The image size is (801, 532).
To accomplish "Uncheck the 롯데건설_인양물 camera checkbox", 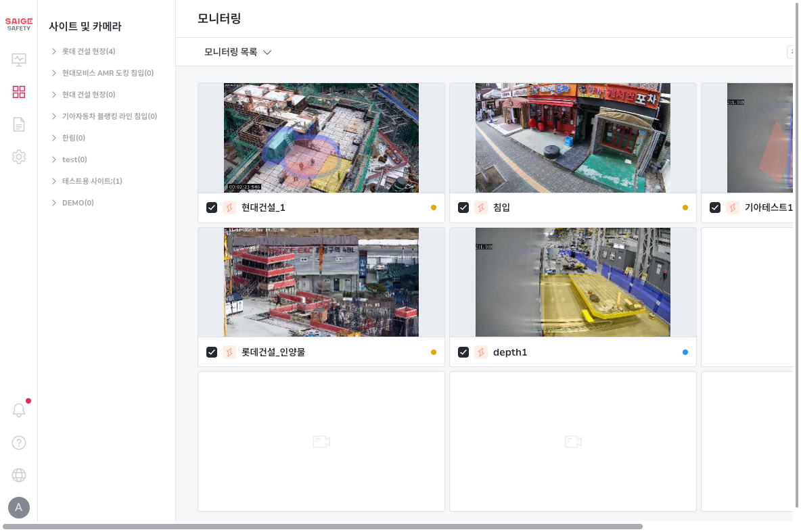I will click(x=212, y=352).
